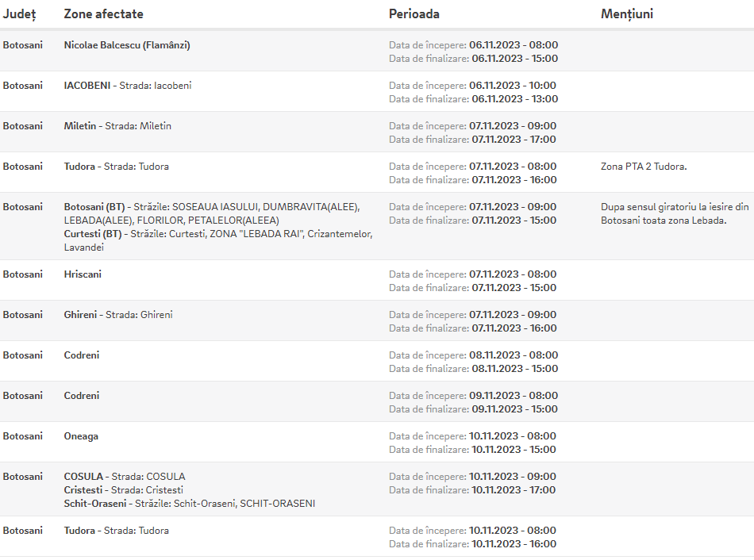Click the Ghireni street entry
The height and width of the screenshot is (560, 754).
pyautogui.click(x=118, y=315)
